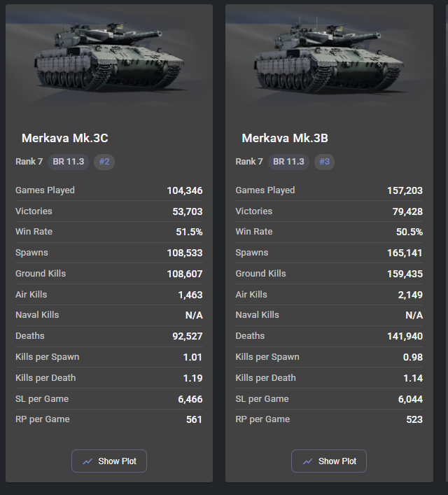Click Rank 7 label on Mk.3B card
Screen dimensions: 448x495
[249, 162]
